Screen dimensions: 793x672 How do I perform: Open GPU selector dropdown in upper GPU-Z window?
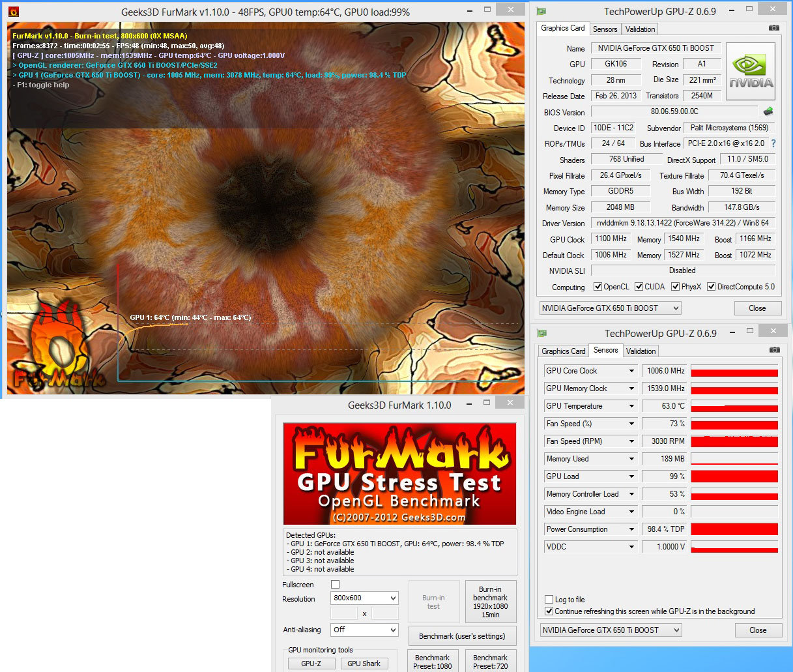click(611, 308)
